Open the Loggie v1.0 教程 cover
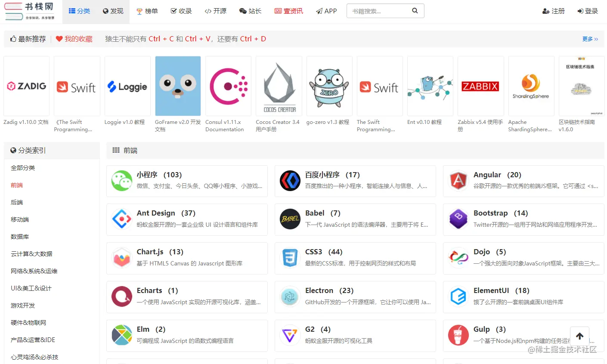 pos(127,86)
